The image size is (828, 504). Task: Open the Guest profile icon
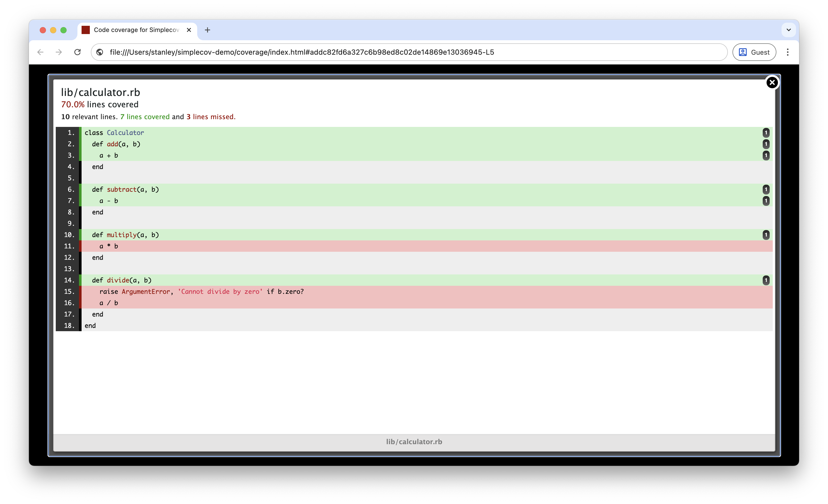click(744, 52)
